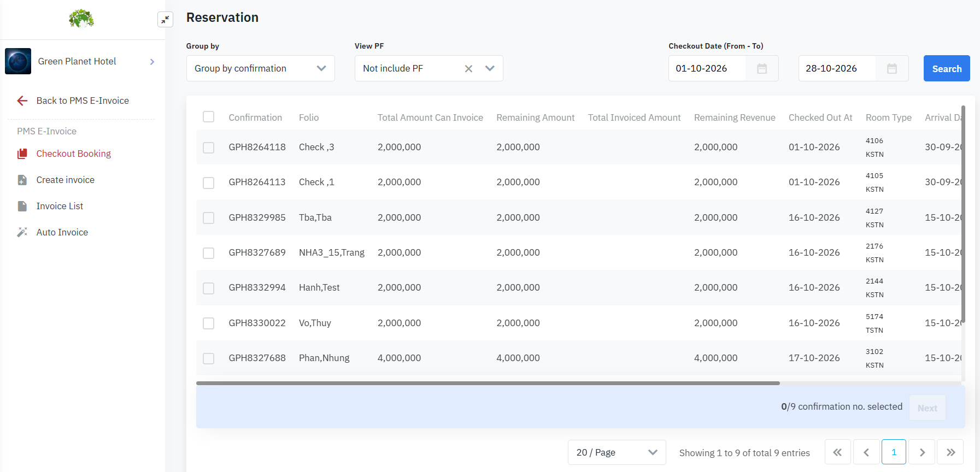The height and width of the screenshot is (472, 980).
Task: Open the Checkout Booking book icon
Action: tap(22, 154)
